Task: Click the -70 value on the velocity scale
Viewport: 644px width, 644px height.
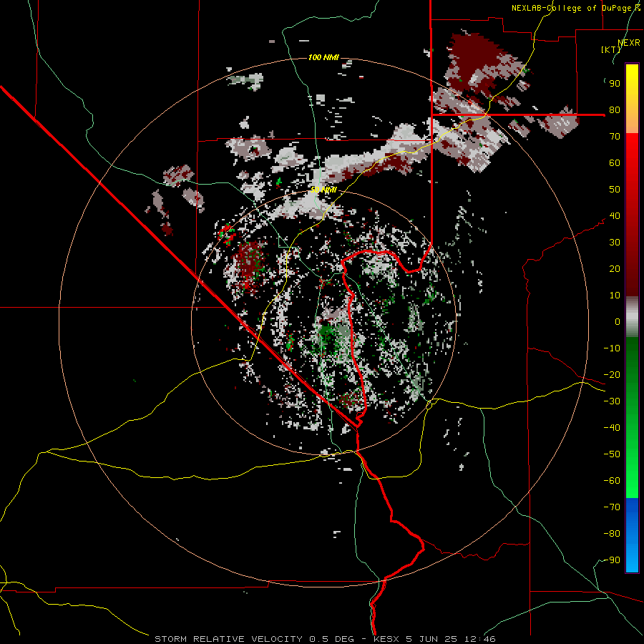Action: (612, 507)
